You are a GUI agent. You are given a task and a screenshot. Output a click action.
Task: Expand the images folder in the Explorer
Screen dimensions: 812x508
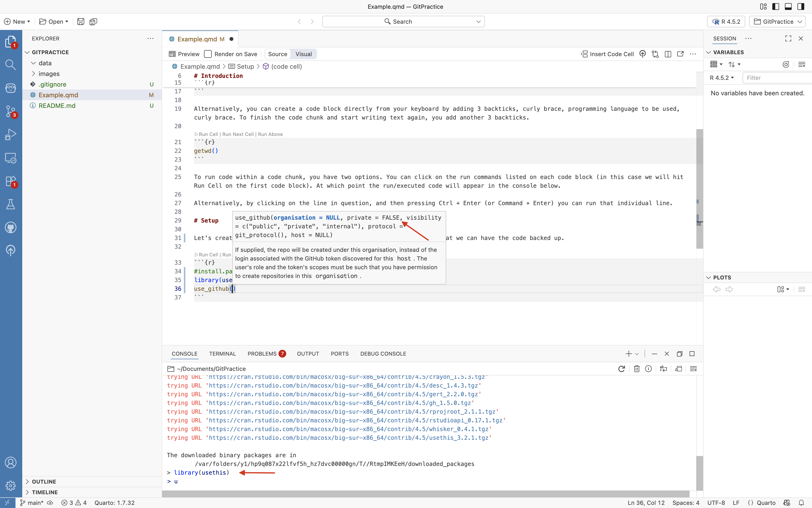pyautogui.click(x=49, y=74)
